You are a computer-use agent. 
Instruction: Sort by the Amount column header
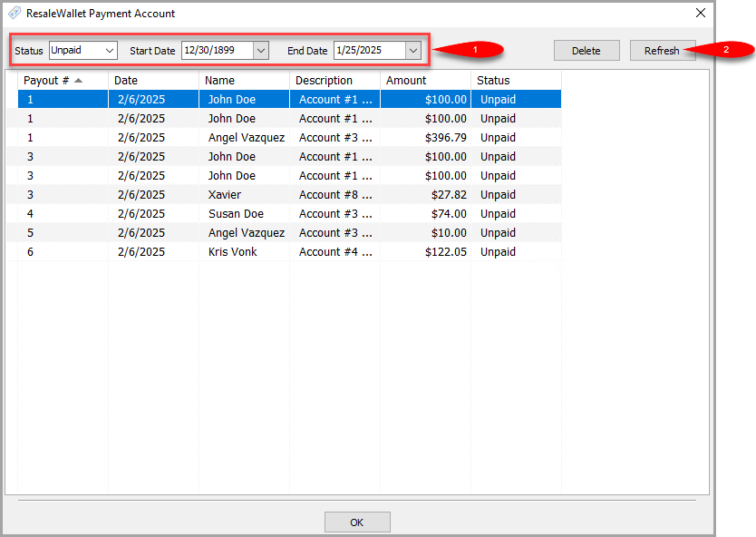pos(425,80)
